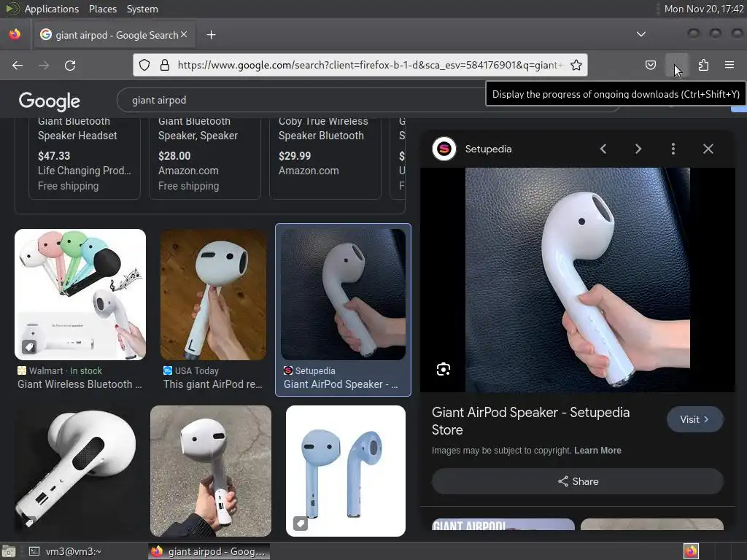Click the show desktop icon in bottom panel
747x560 pixels.
[x=9, y=551]
